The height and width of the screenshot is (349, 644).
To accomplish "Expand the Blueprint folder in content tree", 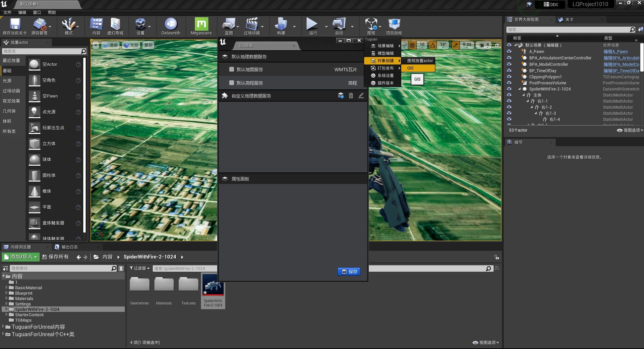I will click(6, 293).
